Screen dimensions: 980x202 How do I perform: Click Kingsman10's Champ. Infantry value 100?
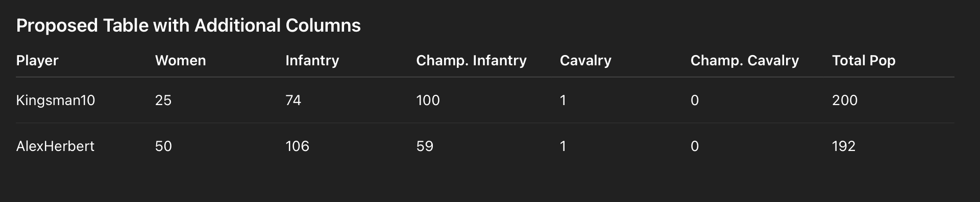click(428, 100)
